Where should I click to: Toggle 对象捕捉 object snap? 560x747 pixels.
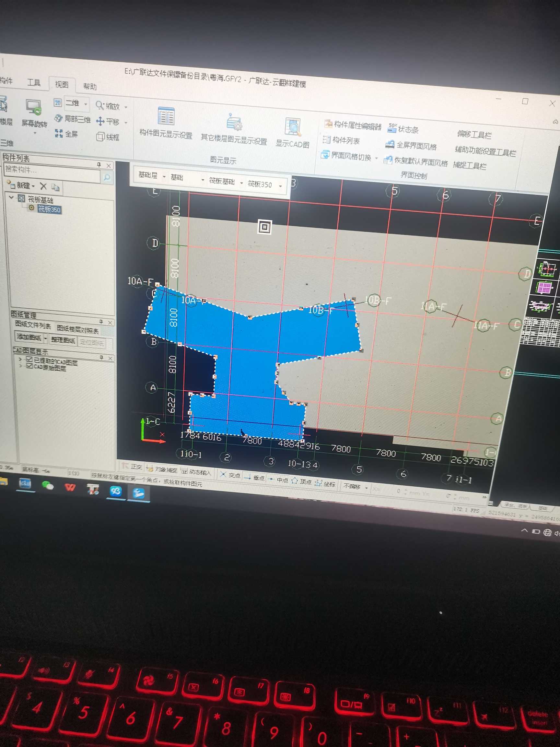(x=162, y=469)
